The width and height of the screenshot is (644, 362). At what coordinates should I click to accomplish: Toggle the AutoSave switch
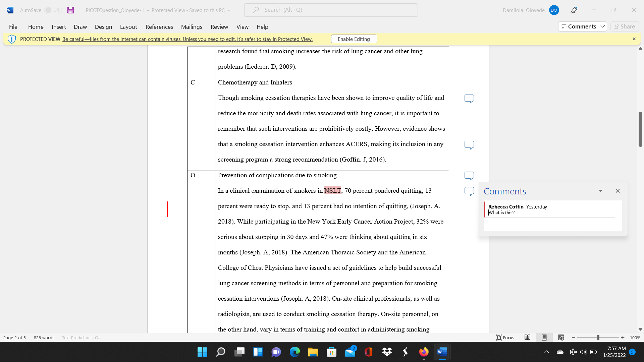click(x=53, y=10)
